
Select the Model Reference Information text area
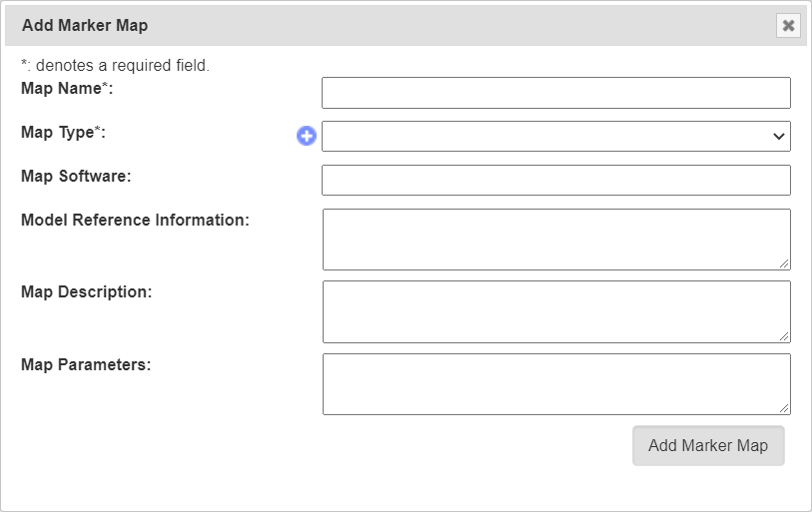pos(555,240)
